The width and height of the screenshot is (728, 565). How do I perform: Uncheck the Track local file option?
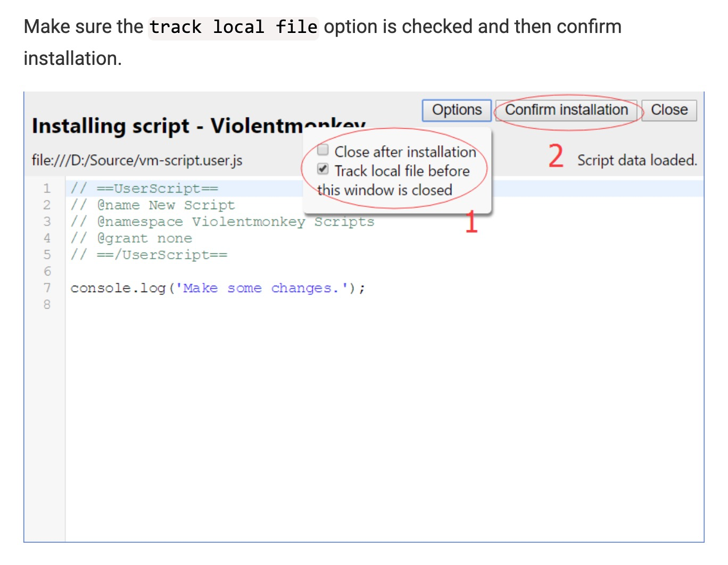tap(322, 169)
